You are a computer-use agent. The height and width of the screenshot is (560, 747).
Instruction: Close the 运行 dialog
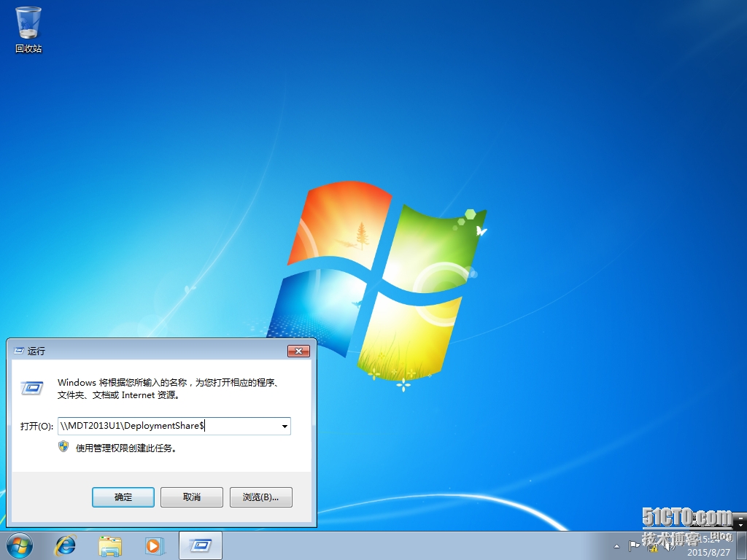[298, 351]
